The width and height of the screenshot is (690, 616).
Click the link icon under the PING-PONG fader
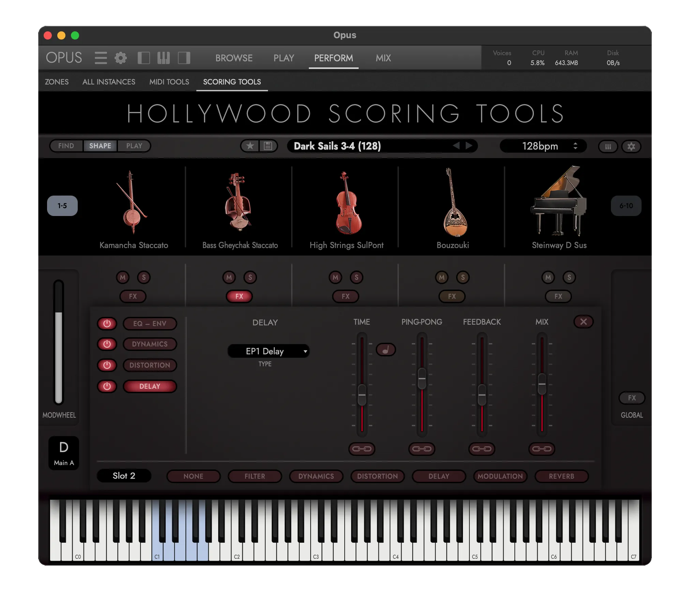click(x=422, y=449)
